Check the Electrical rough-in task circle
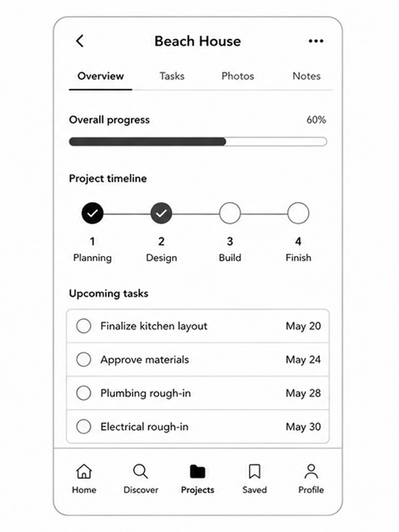This screenshot has width=399, height=532. click(x=84, y=426)
